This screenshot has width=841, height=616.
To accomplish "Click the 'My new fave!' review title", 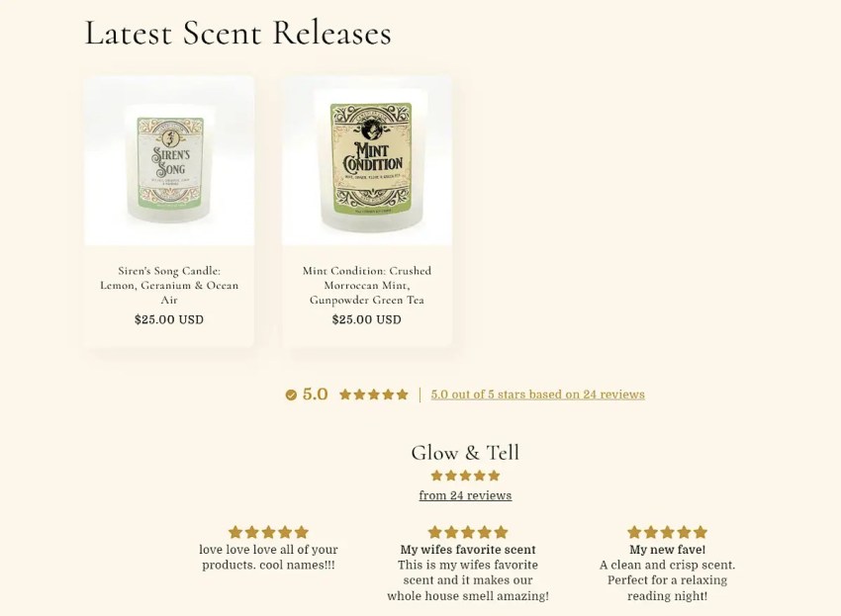I will point(667,550).
